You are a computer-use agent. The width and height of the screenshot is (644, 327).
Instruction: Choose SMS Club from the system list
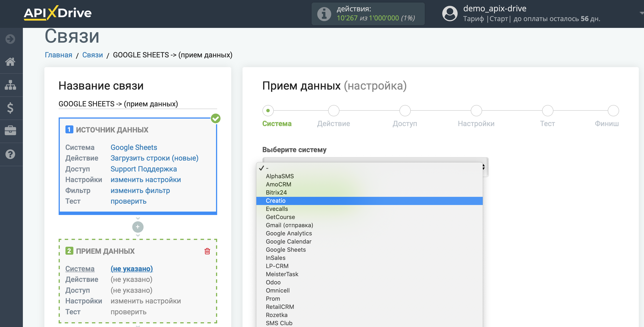pyautogui.click(x=369, y=323)
